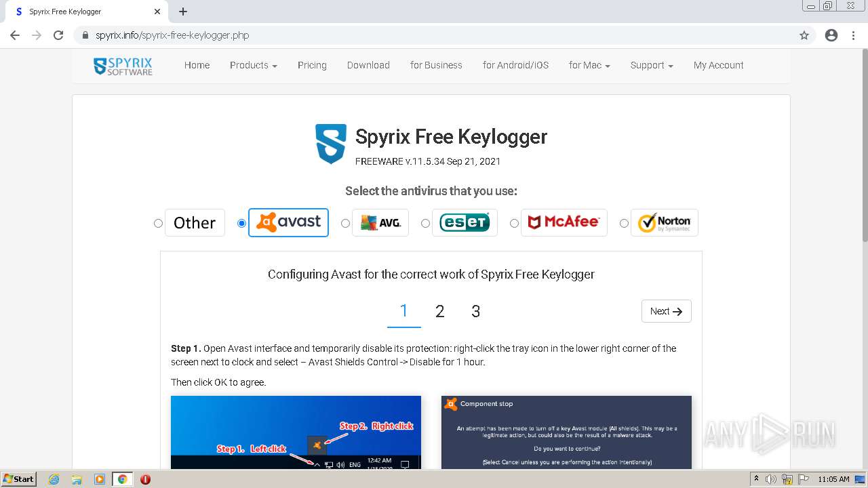Image resolution: width=868 pixels, height=488 pixels.
Task: Reload the current page
Action: [58, 35]
